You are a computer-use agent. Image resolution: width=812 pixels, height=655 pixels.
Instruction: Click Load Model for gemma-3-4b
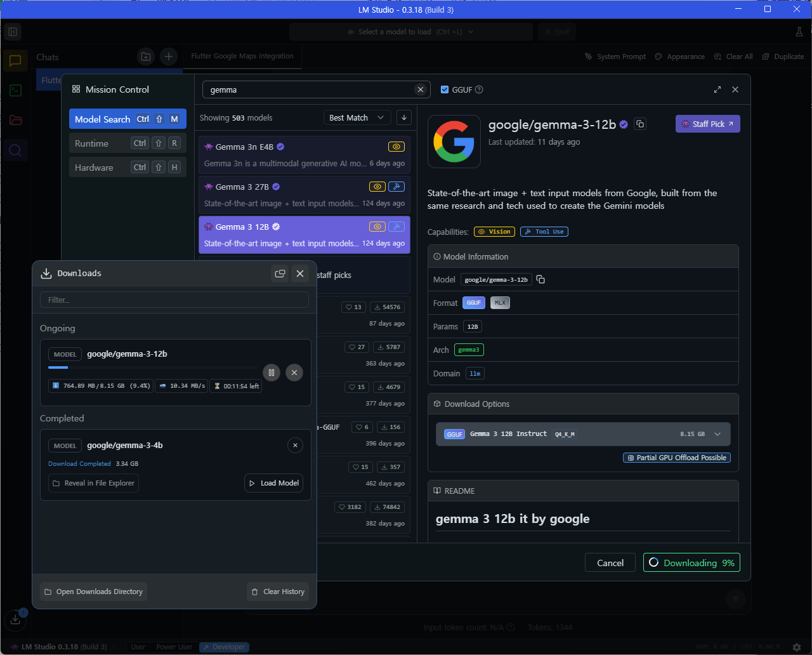273,483
